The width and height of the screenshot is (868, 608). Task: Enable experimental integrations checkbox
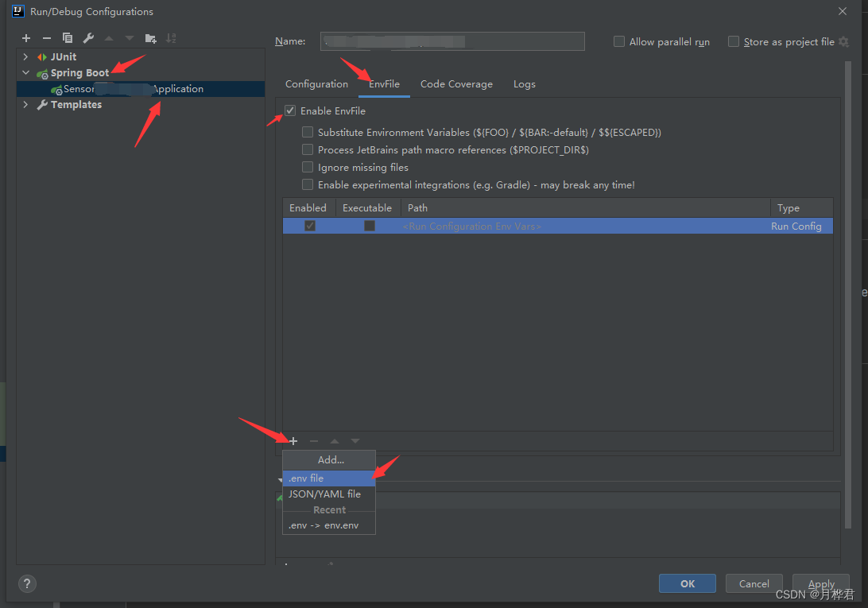[308, 184]
